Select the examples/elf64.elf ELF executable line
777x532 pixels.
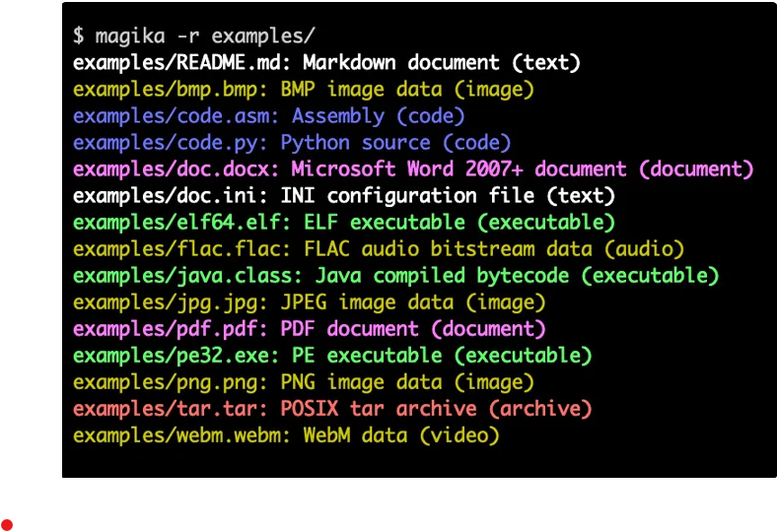pos(344,223)
